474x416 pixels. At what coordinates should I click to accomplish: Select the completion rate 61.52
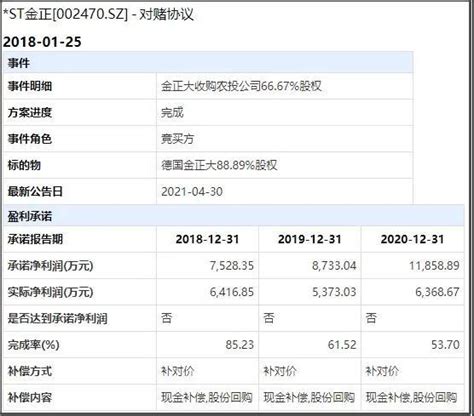point(342,345)
